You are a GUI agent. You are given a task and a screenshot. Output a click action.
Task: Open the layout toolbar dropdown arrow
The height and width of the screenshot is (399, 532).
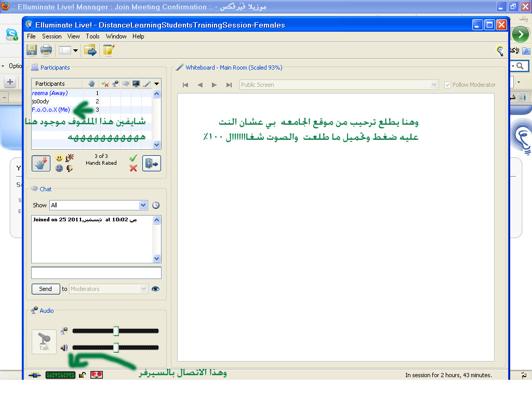pyautogui.click(x=76, y=50)
